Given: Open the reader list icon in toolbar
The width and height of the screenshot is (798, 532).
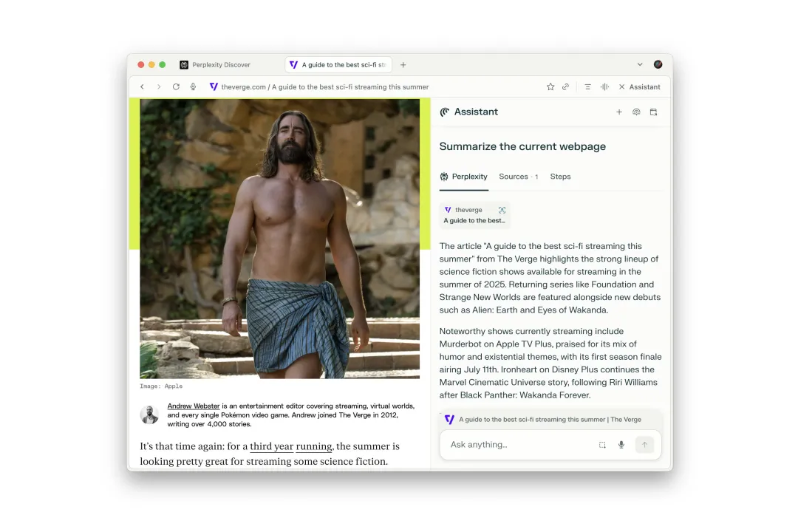Looking at the screenshot, I should 588,87.
